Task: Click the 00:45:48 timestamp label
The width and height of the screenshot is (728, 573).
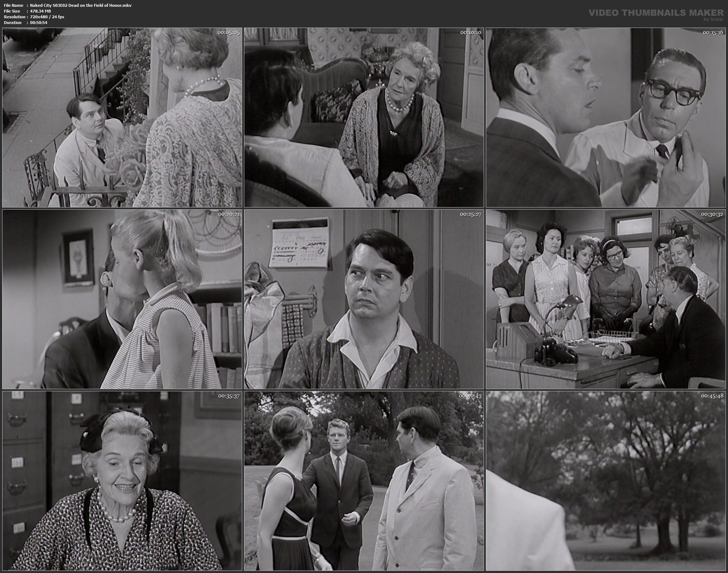Action: 713,396
